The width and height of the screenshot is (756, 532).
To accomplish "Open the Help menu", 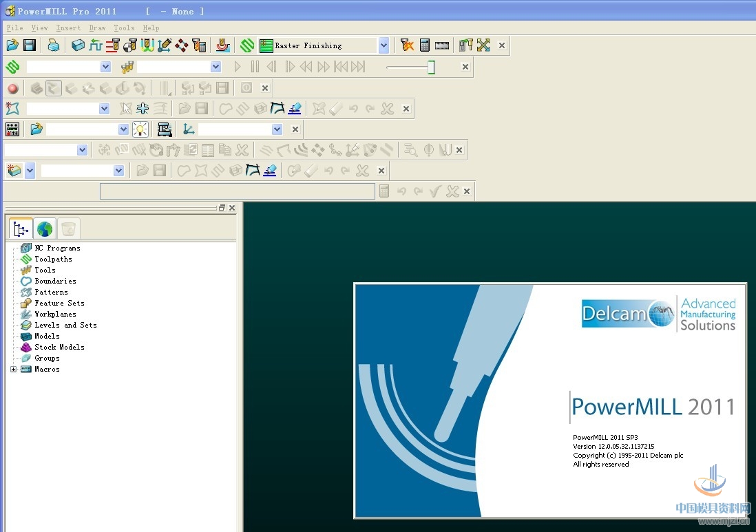I will (x=151, y=28).
